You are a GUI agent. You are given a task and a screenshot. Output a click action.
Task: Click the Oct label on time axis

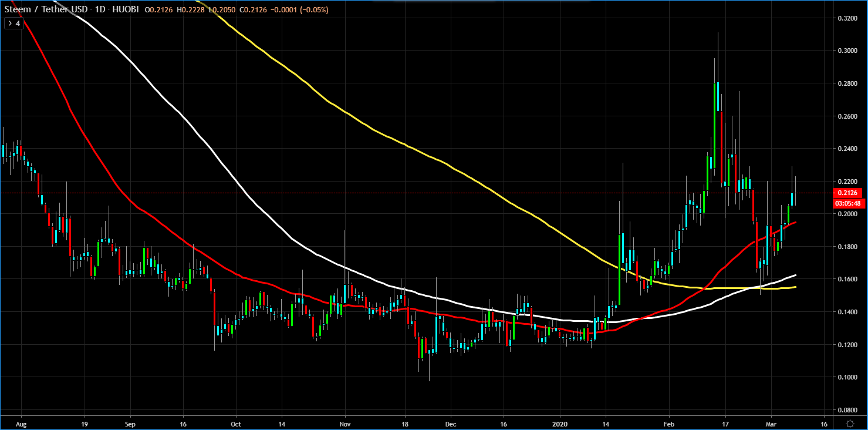tap(235, 423)
